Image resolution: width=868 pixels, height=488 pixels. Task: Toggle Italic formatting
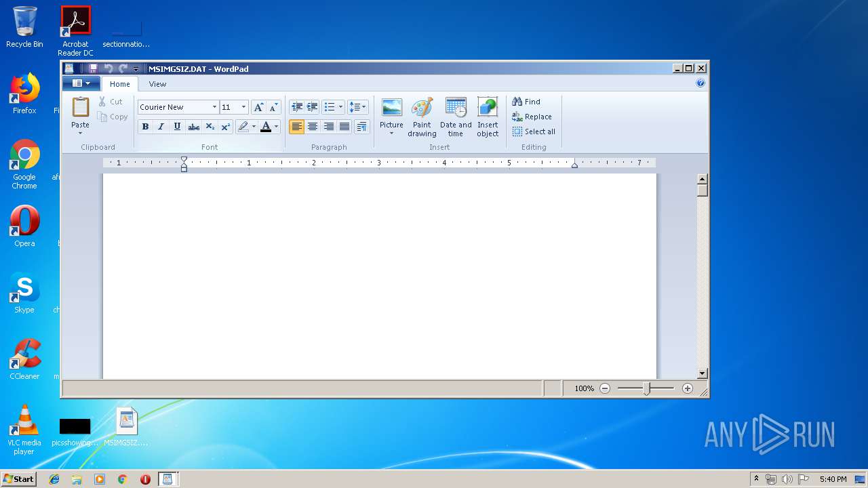[161, 127]
